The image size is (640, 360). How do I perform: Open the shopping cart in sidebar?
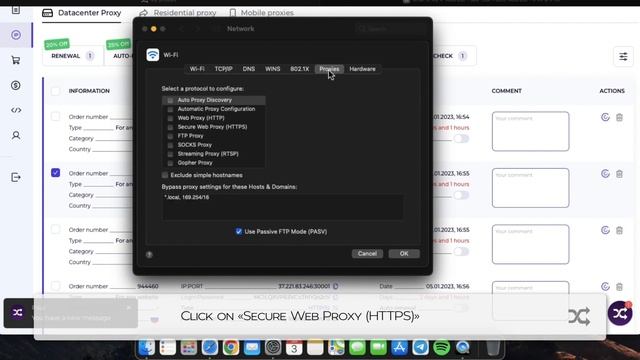pyautogui.click(x=16, y=60)
